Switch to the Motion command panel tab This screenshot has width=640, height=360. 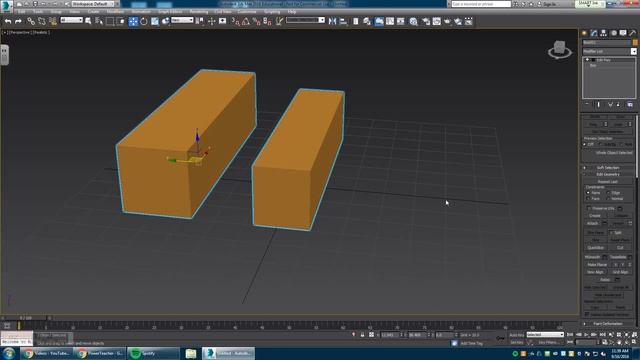click(613, 33)
